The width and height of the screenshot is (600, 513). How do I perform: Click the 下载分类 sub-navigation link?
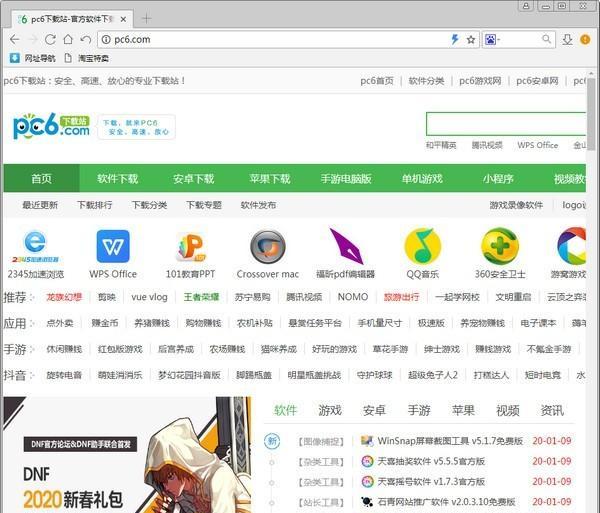point(149,205)
